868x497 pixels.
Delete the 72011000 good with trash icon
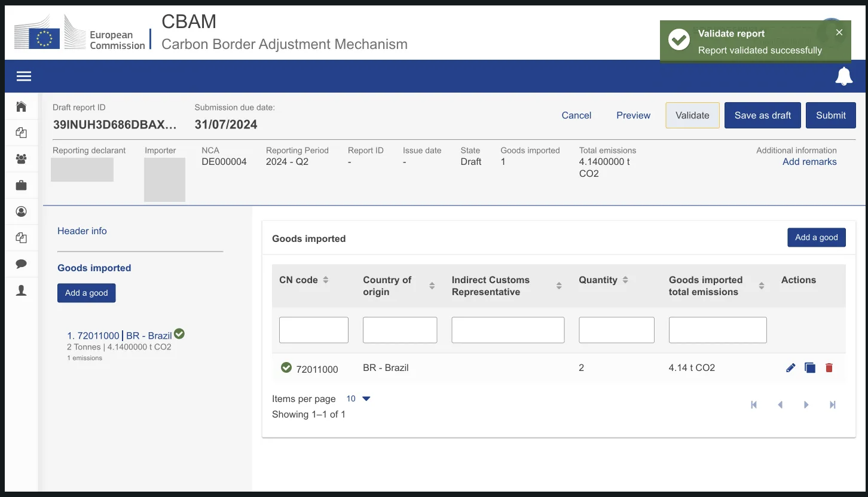[x=829, y=368]
